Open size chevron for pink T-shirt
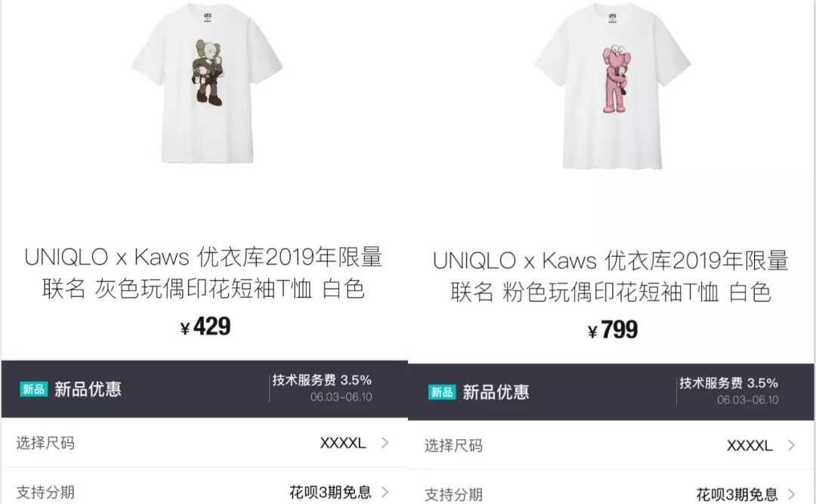The width and height of the screenshot is (816, 504). click(x=792, y=445)
